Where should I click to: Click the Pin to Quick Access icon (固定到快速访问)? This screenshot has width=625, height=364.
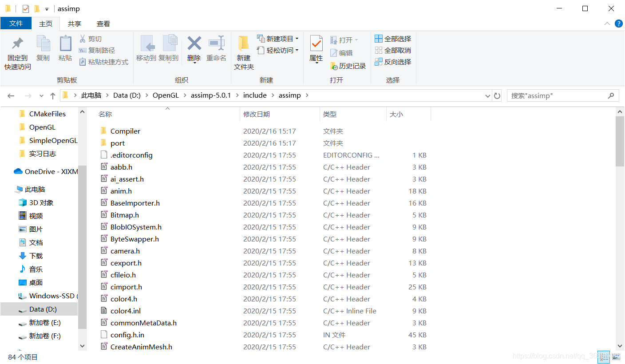coord(18,44)
